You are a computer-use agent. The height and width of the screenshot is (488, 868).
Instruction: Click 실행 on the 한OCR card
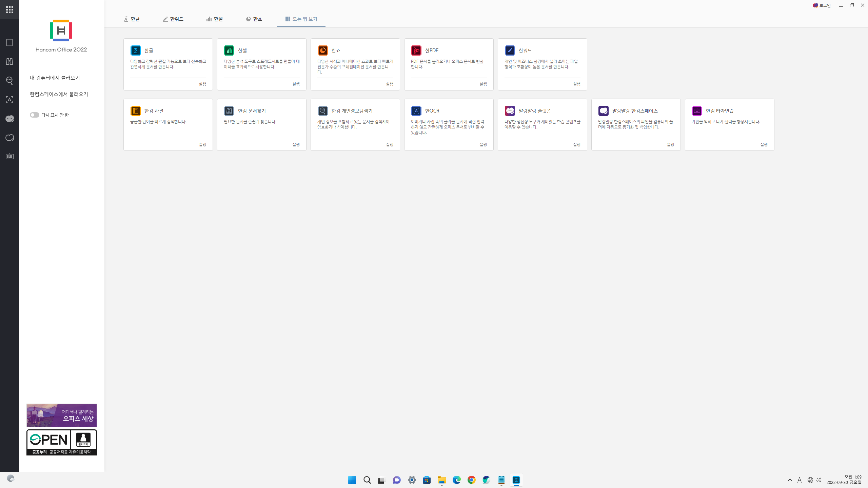click(483, 144)
